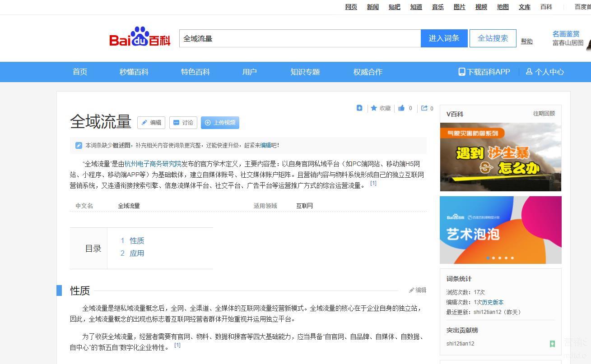Click the pencil 编辑 icon by 性质 heading
Image resolution: width=591 pixels, height=364 pixels.
pos(412,290)
